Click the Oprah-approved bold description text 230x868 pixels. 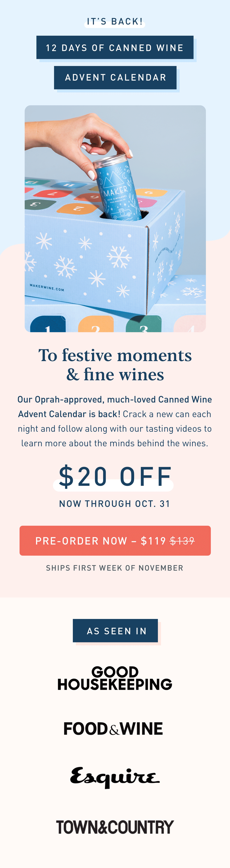[115, 406]
